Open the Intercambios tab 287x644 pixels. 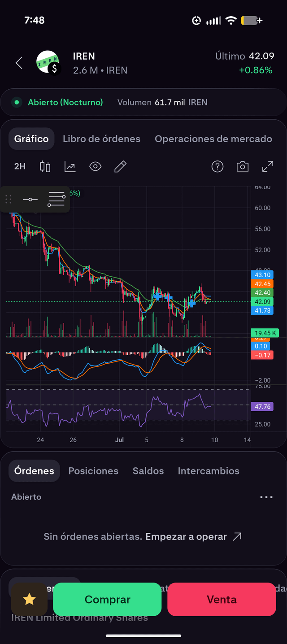209,471
